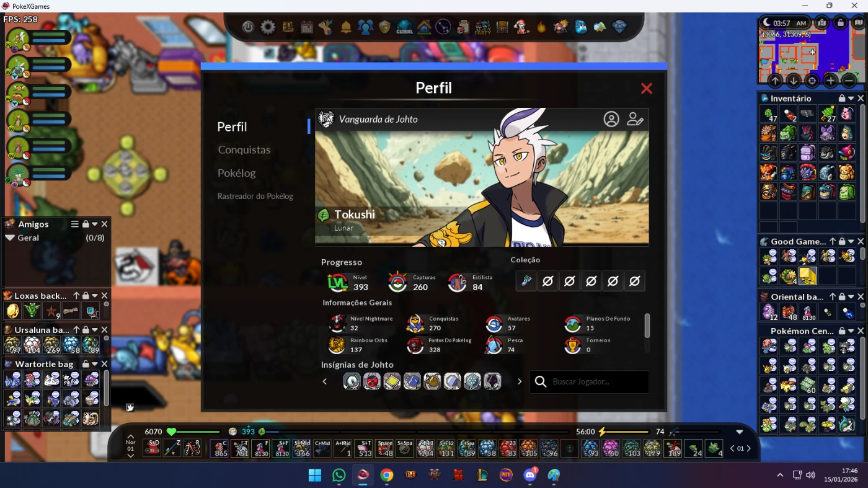Toggle the lock on the Amigos panel
The image size is (868, 488).
point(86,224)
